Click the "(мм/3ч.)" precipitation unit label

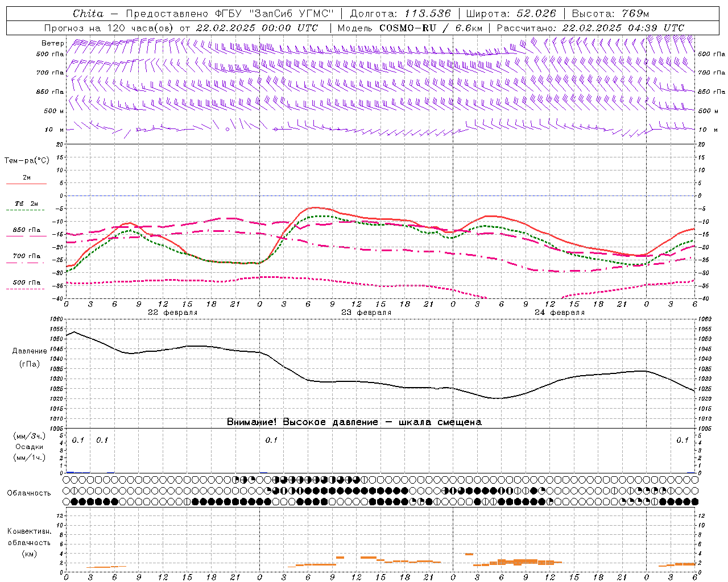[29, 436]
